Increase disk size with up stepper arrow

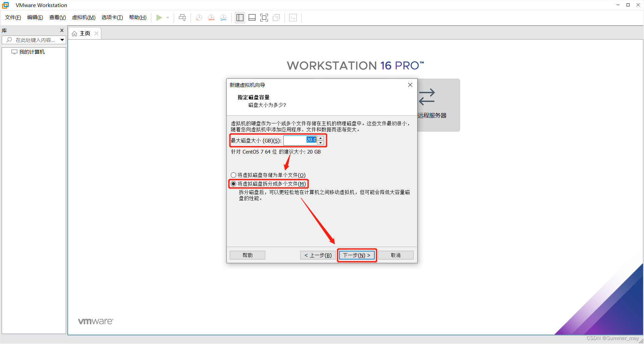click(321, 138)
